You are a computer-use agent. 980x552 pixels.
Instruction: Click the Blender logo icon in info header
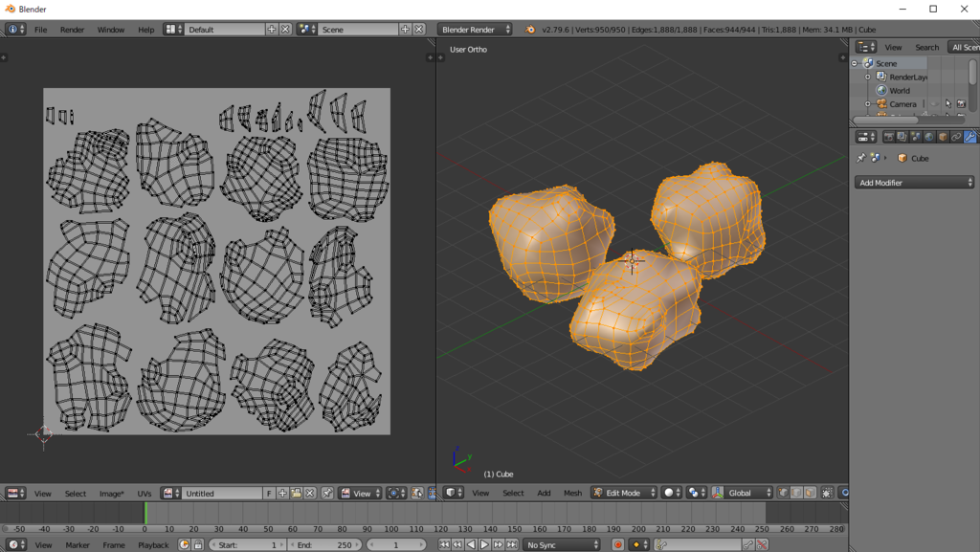point(530,30)
